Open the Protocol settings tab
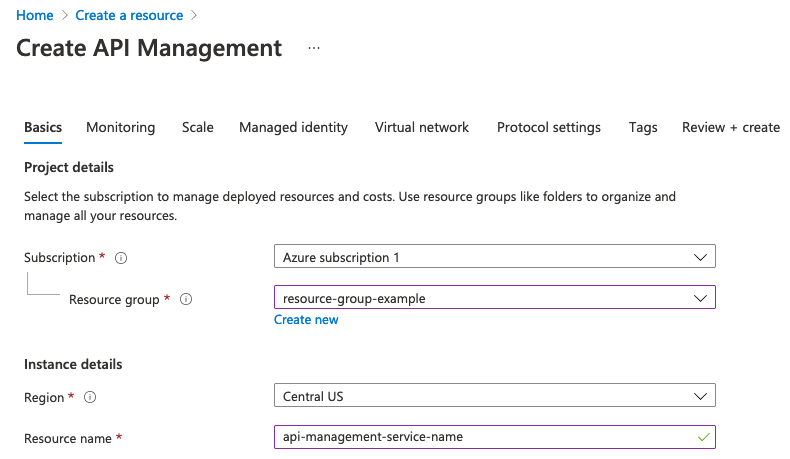 tap(548, 127)
